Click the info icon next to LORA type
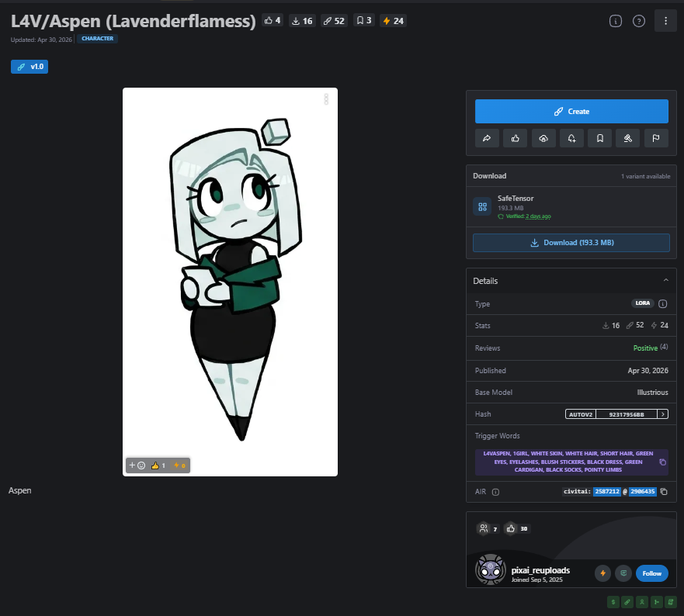Viewport: 684px width, 616px height. pyautogui.click(x=662, y=304)
